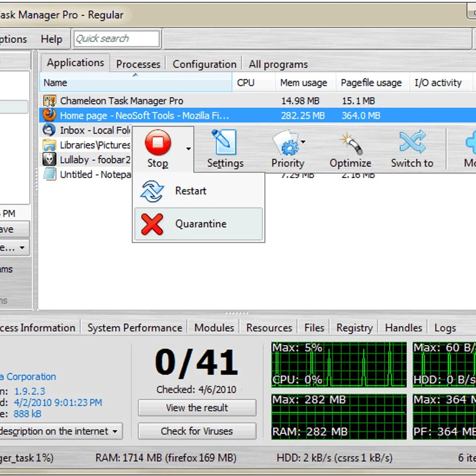
Task: Click the View the result button
Action: (x=197, y=408)
